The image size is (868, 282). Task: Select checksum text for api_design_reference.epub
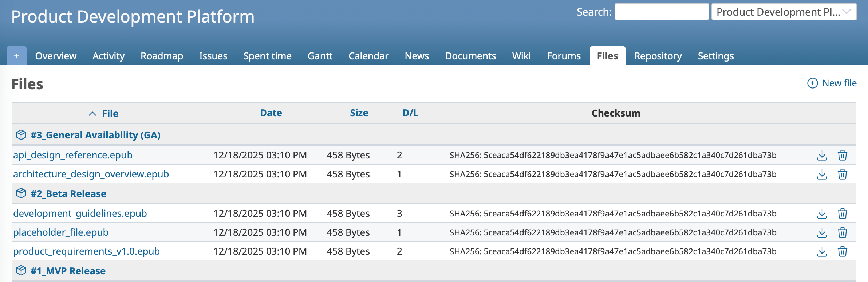[613, 155]
